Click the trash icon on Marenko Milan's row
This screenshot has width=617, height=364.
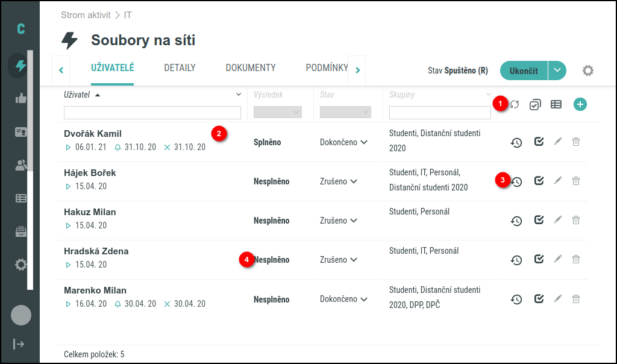click(x=575, y=298)
